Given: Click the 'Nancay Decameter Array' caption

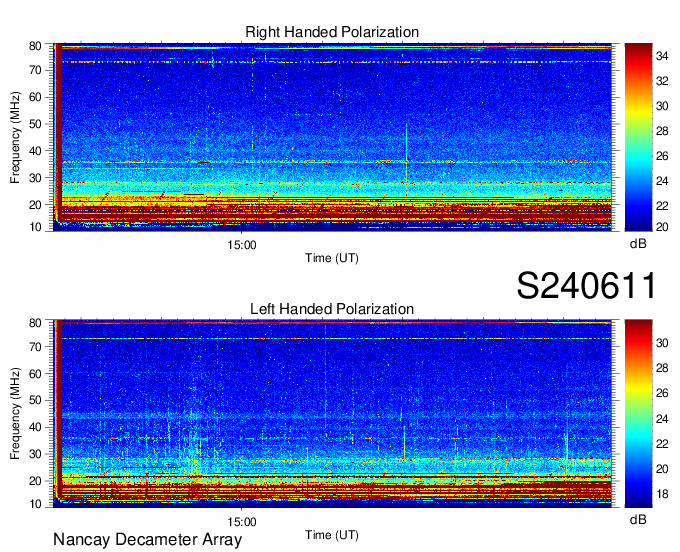Looking at the screenshot, I should point(147,540).
